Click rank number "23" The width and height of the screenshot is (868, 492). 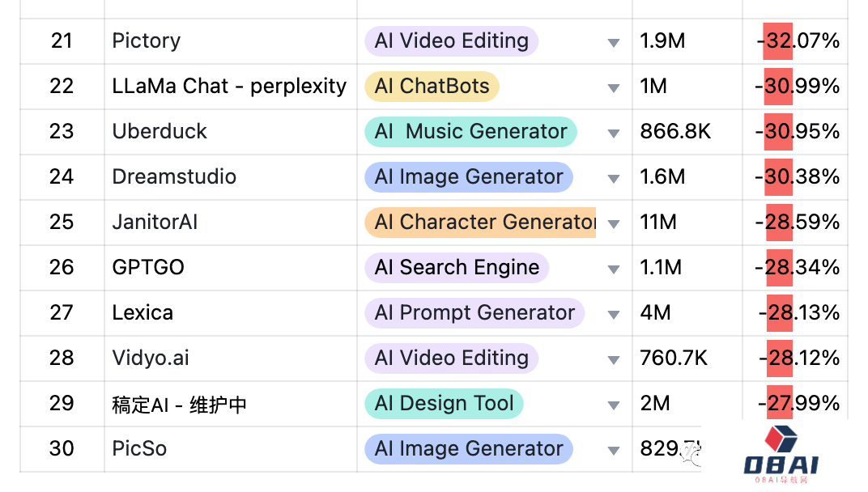pyautogui.click(x=62, y=132)
